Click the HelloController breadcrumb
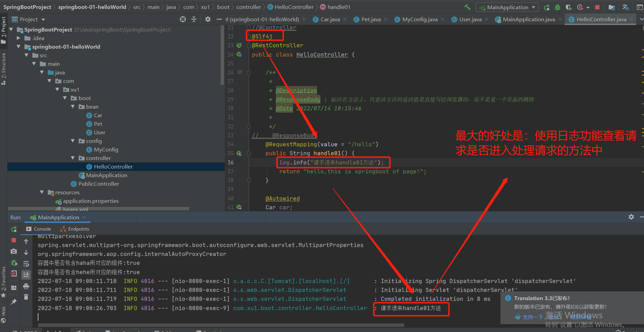Viewport: 644px width, 332px height. 290,7
